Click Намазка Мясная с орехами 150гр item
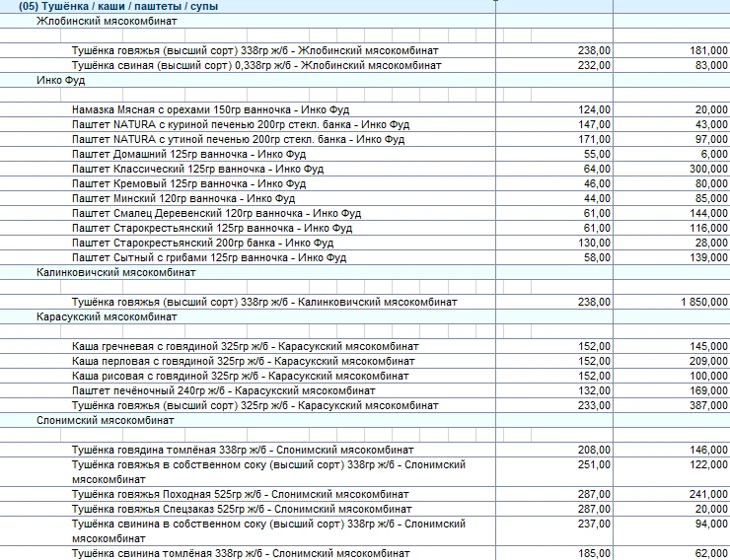Viewport: 730px width, 560px height. tap(210, 109)
